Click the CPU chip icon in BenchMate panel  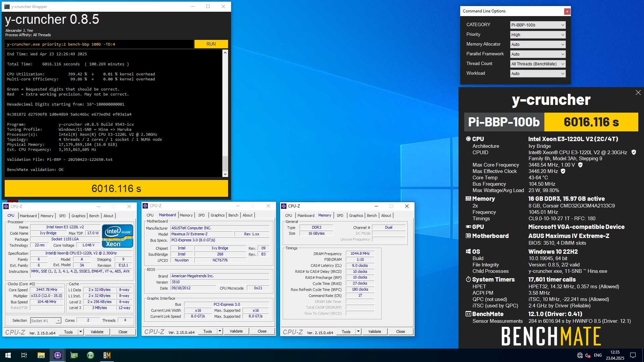pyautogui.click(x=468, y=139)
